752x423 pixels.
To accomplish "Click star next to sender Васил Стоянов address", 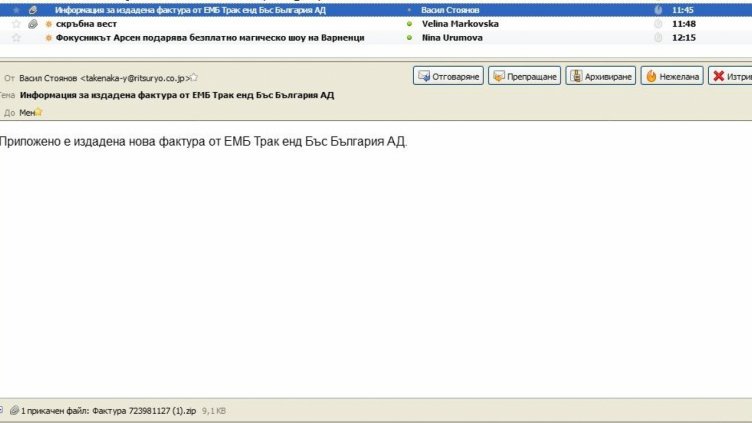I will tap(194, 77).
